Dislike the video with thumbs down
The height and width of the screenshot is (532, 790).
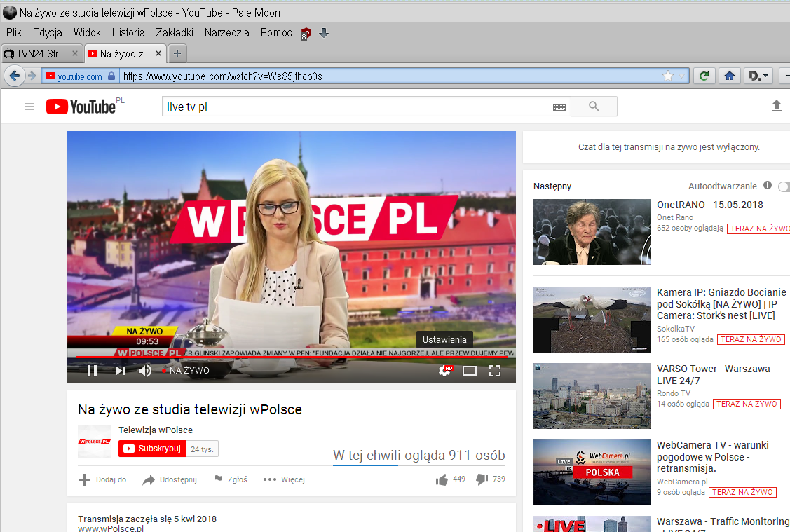482,479
